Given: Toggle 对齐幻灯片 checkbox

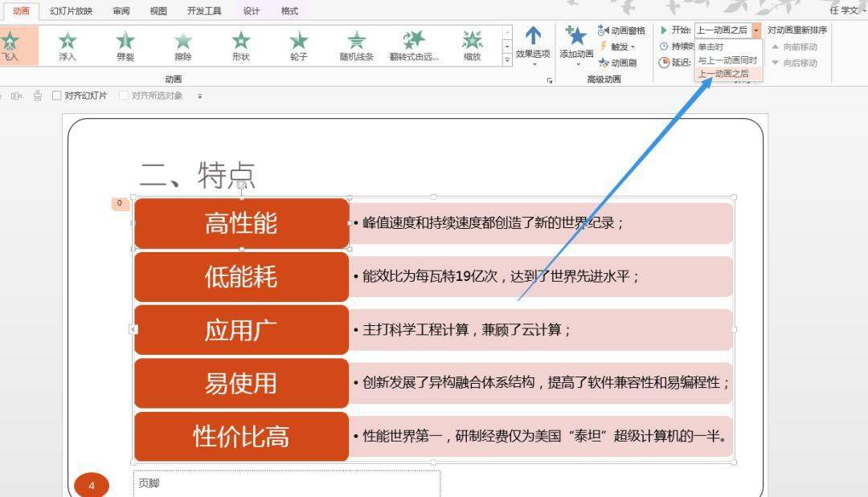Looking at the screenshot, I should 56,96.
